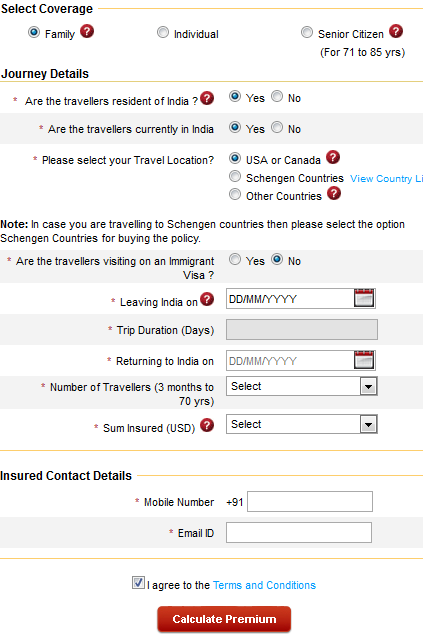Screen dimensions: 423x634
Task: Open calendar picker for Returning to India on
Action: [364, 360]
